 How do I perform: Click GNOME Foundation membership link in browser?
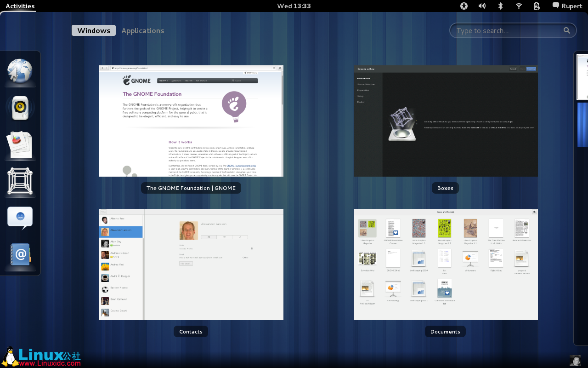(241, 166)
